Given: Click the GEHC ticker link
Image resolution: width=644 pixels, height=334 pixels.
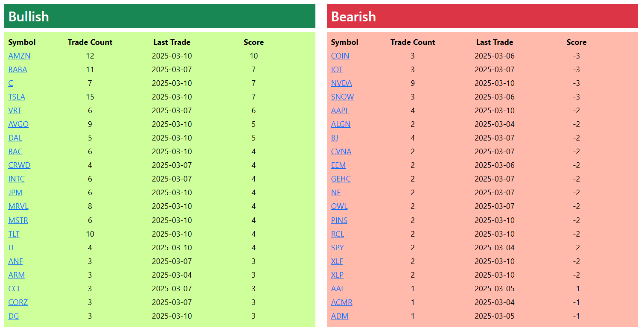Looking at the screenshot, I should [x=341, y=179].
